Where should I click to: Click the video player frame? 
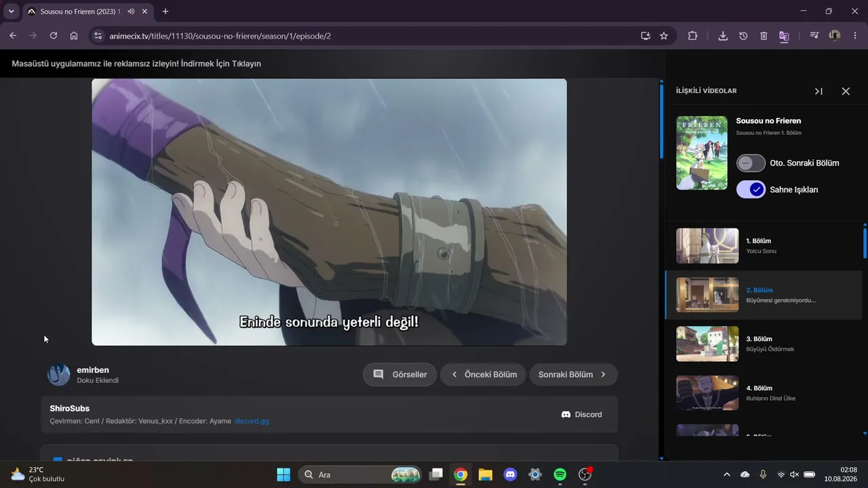point(329,212)
